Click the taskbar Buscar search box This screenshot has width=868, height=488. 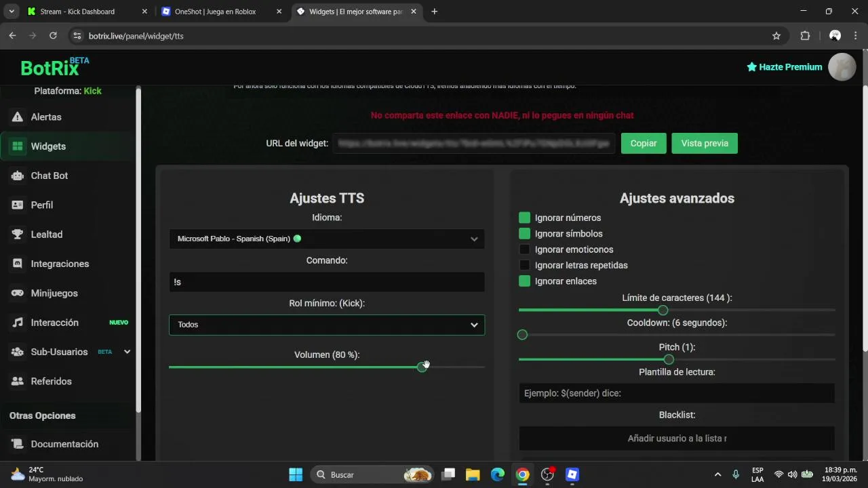(372, 474)
